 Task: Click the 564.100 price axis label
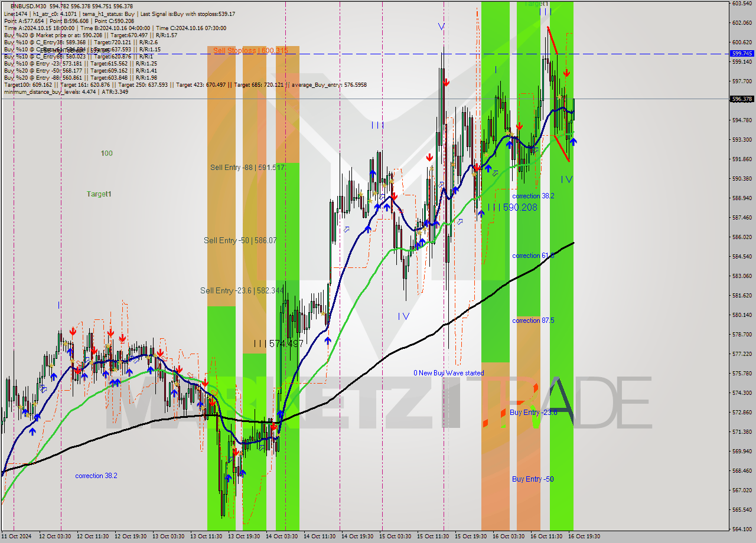click(x=741, y=529)
